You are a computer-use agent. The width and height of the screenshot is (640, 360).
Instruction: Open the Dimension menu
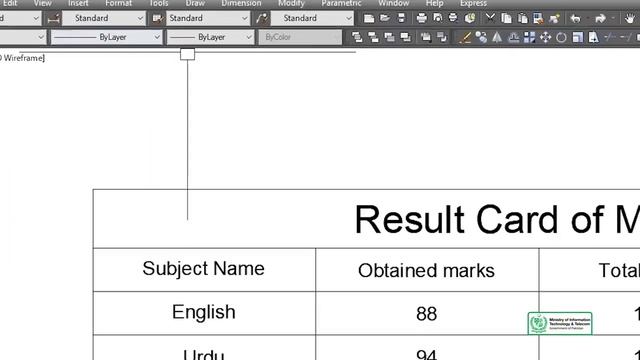(241, 3)
